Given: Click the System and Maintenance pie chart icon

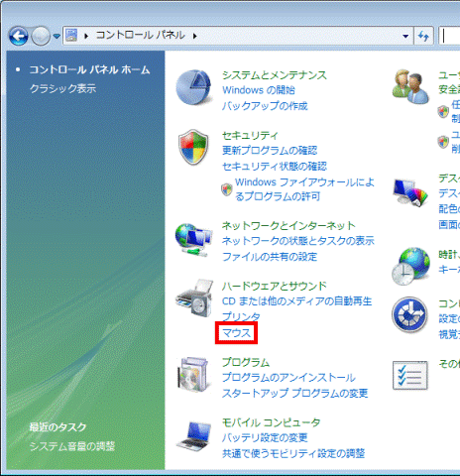Looking at the screenshot, I should point(194,87).
